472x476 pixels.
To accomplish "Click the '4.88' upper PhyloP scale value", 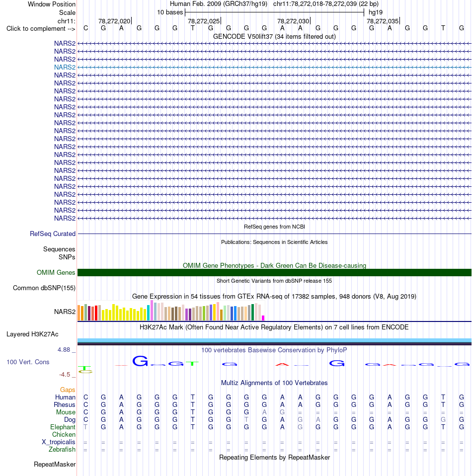I will point(64,350).
